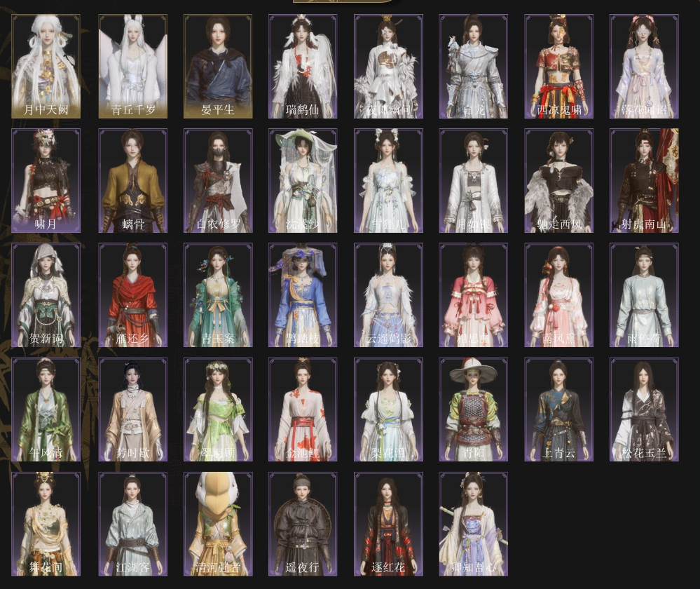Choose the 青丘千岁 fox-eared outfit
This screenshot has width=700, height=589.
click(x=132, y=67)
